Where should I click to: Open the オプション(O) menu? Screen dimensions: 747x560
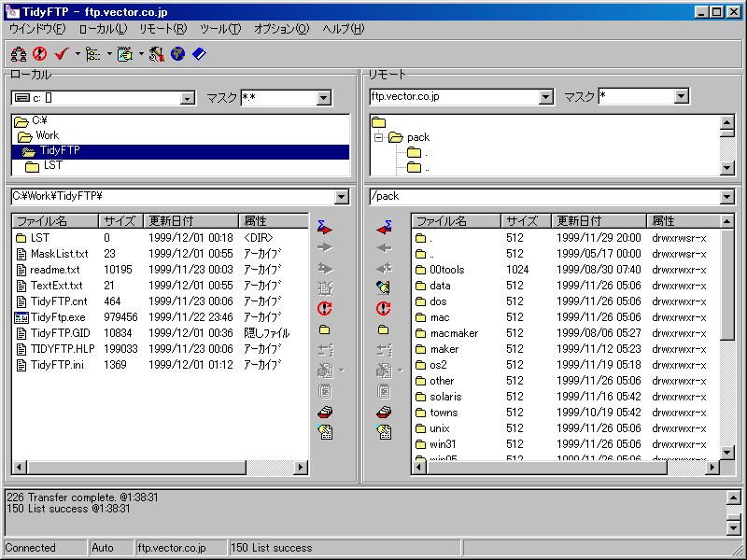pyautogui.click(x=282, y=29)
